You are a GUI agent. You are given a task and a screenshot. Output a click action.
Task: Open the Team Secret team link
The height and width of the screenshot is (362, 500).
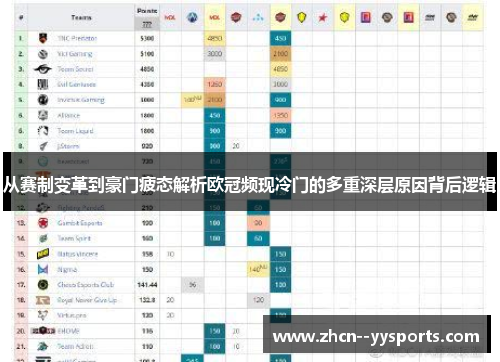(x=75, y=69)
